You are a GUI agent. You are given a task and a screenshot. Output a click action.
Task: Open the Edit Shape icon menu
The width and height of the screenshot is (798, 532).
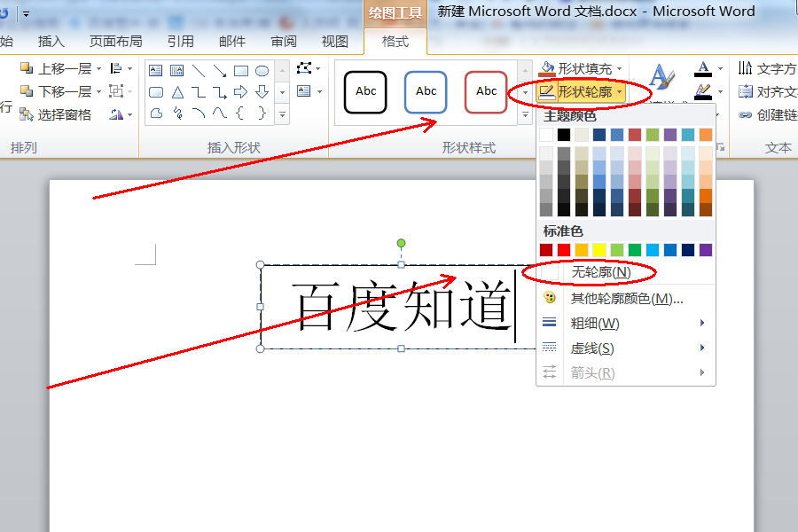[309, 67]
